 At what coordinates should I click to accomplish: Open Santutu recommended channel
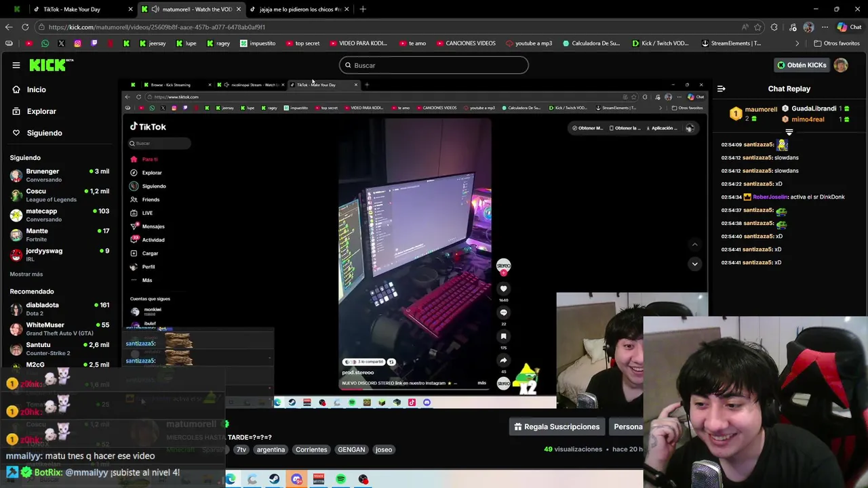pos(60,348)
